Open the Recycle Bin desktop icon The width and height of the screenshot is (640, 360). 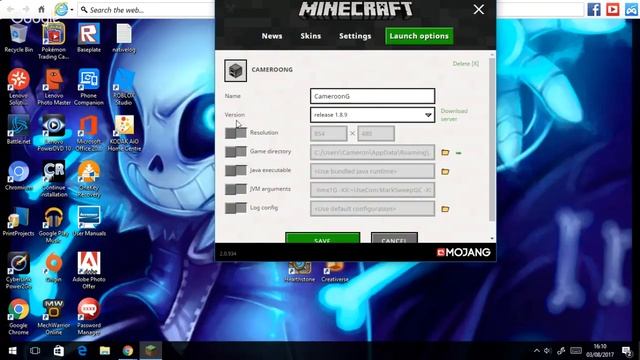(18, 38)
